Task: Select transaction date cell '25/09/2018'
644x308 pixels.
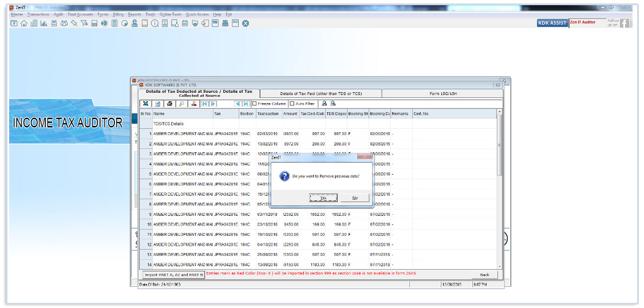Action: tap(268, 255)
